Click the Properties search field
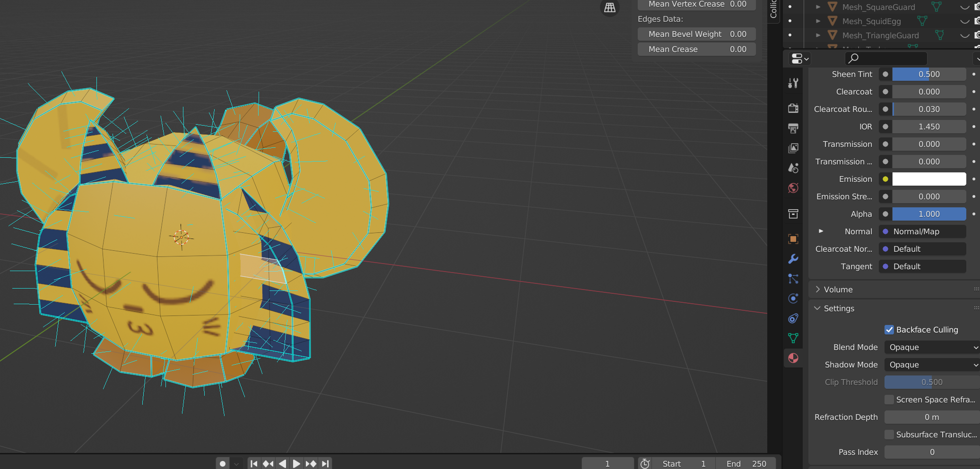Viewport: 980px width, 469px height. [x=886, y=59]
